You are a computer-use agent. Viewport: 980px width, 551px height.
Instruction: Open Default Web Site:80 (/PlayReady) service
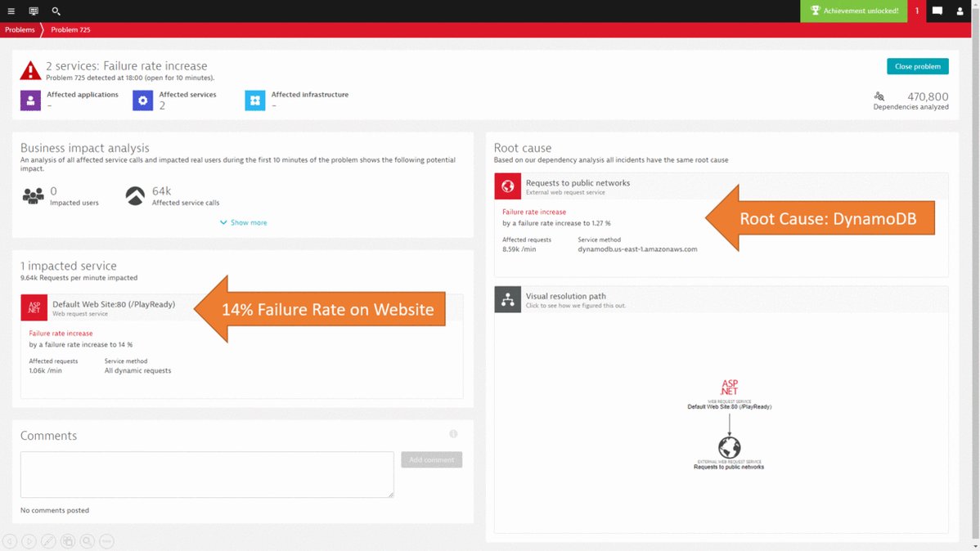pyautogui.click(x=114, y=304)
